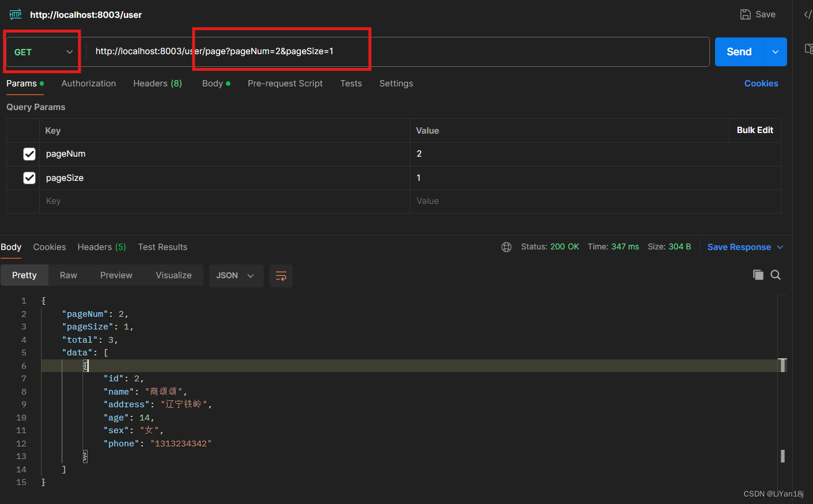Copy the response body to clipboard
The height and width of the screenshot is (504, 813).
click(x=758, y=275)
